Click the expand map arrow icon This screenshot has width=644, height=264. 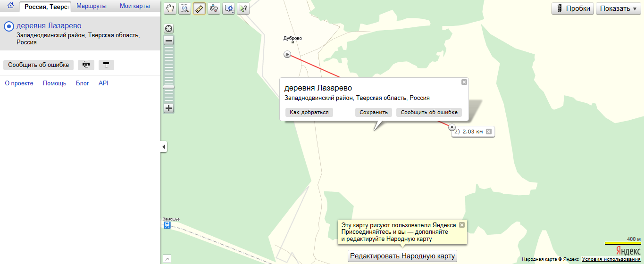(167, 258)
